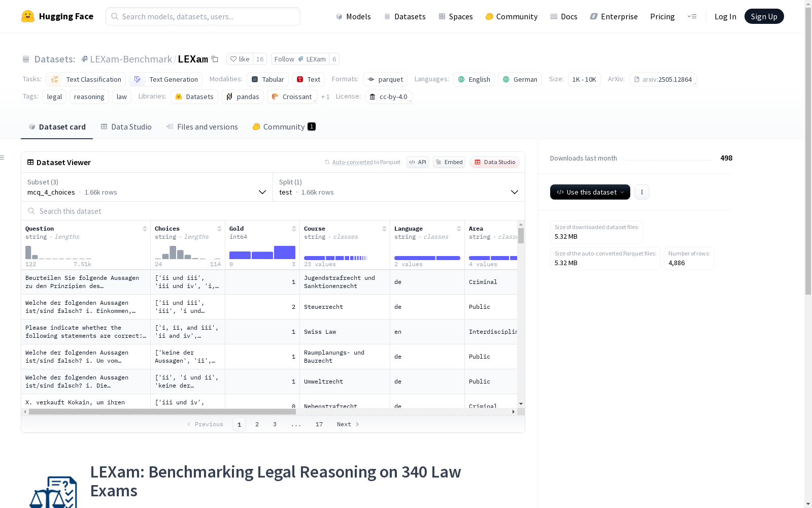Image resolution: width=812 pixels, height=508 pixels.
Task: Expand the additional libraries +1 tag
Action: coord(325,97)
